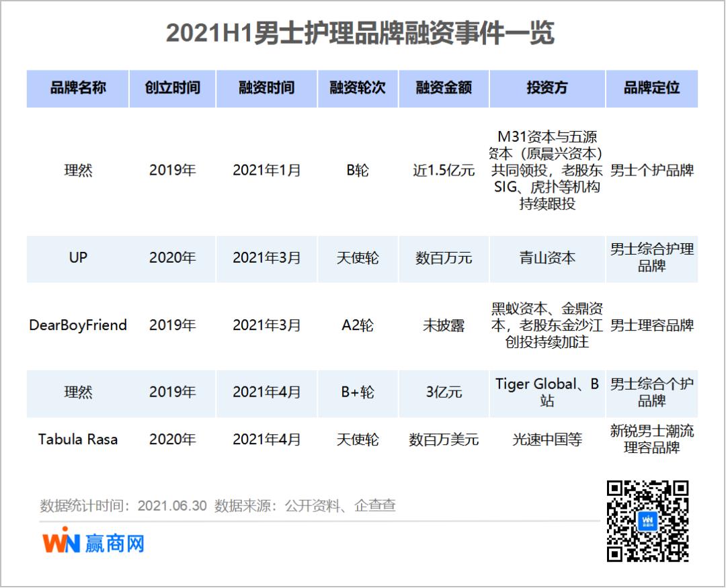Viewport: 726px width, 588px height.
Task: Click the brand name 理然
Action: click(x=77, y=170)
